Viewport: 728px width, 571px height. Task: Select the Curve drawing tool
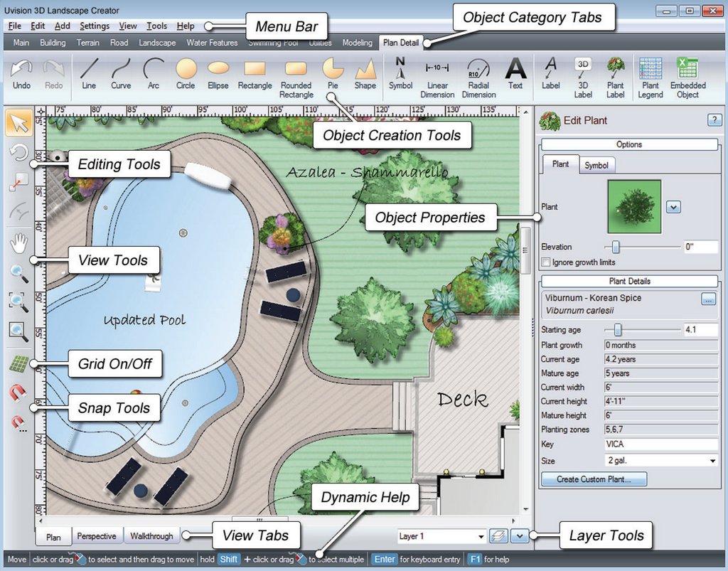(x=121, y=74)
